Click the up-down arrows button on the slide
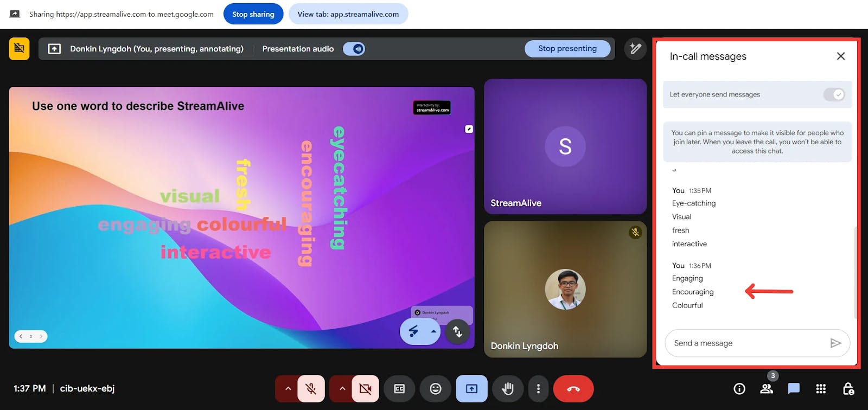This screenshot has width=868, height=410. pyautogui.click(x=457, y=331)
